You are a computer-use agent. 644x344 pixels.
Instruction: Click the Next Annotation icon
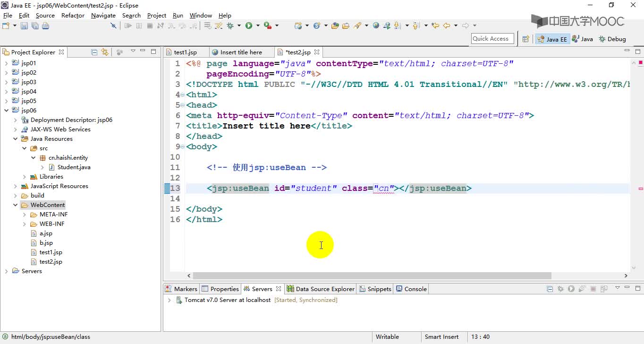[397, 26]
